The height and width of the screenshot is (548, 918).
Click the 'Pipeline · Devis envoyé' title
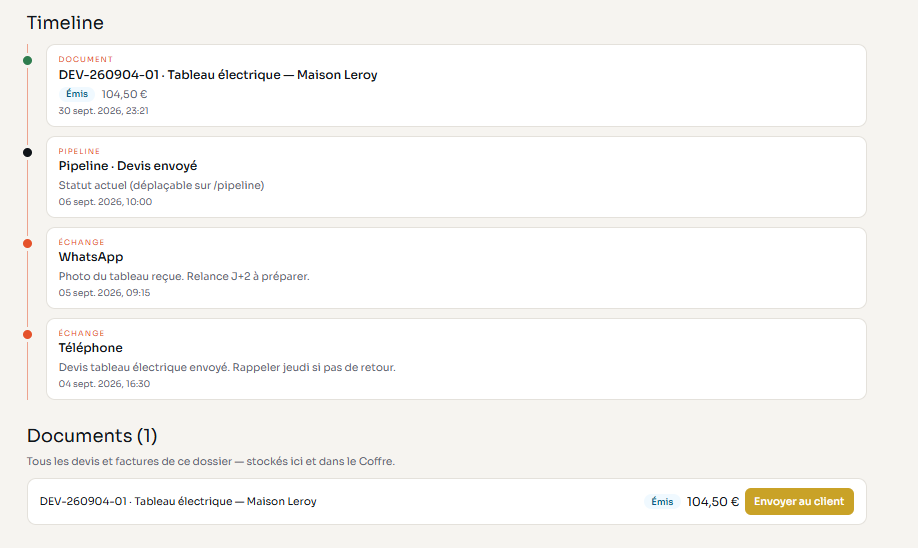click(128, 166)
